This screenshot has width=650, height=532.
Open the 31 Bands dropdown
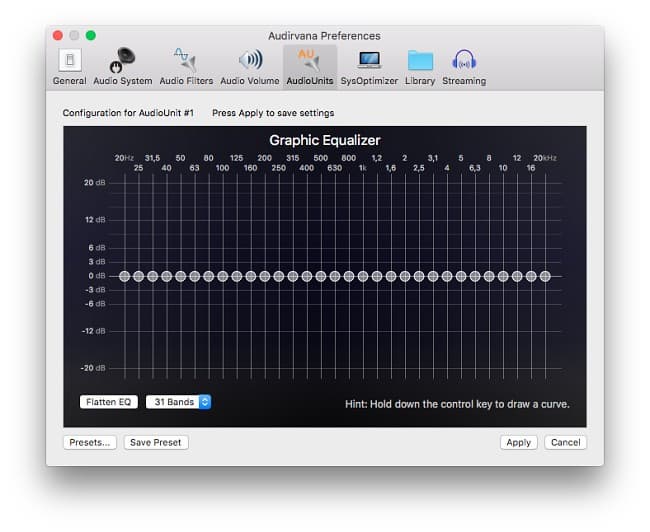coord(178,402)
